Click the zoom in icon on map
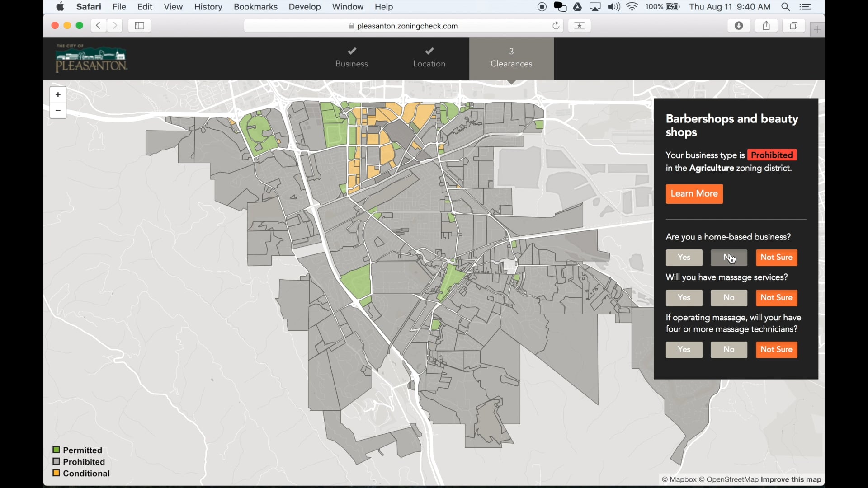Screen dimensions: 868x488 [58, 94]
